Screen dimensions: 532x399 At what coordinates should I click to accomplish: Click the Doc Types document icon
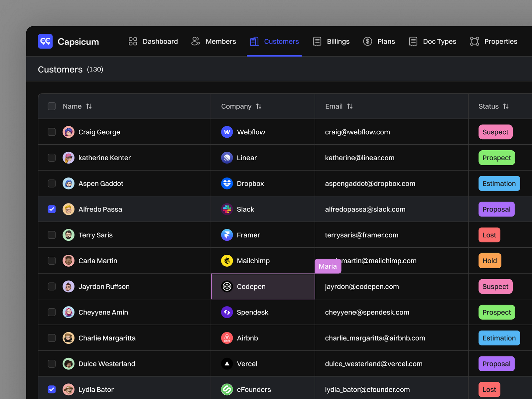point(413,41)
